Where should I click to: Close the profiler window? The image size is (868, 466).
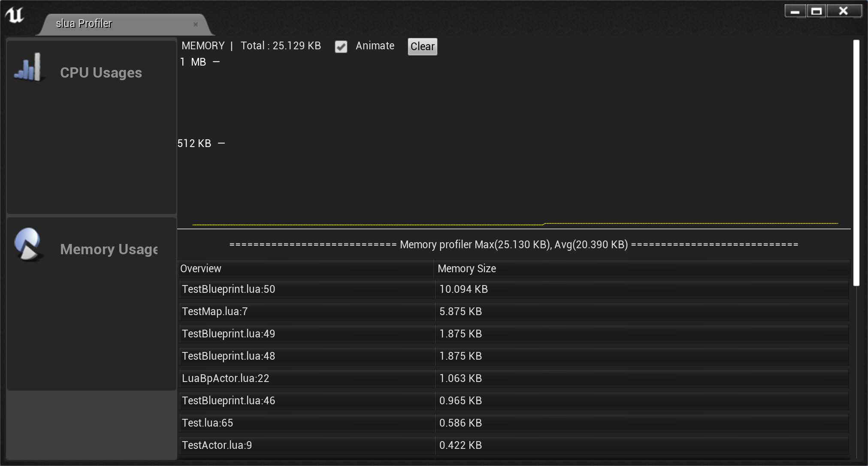coord(844,12)
